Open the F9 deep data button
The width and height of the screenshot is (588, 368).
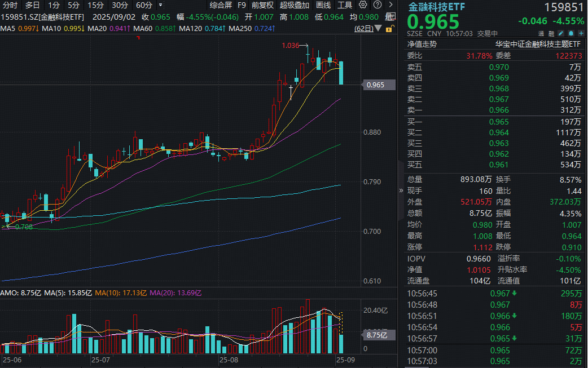(x=242, y=5)
